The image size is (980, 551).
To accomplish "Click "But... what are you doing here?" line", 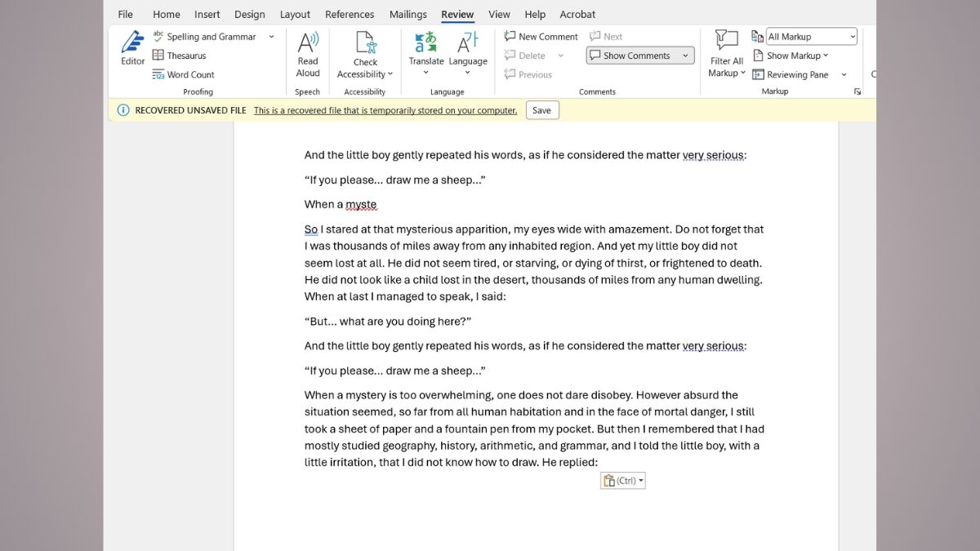I will click(x=388, y=321).
